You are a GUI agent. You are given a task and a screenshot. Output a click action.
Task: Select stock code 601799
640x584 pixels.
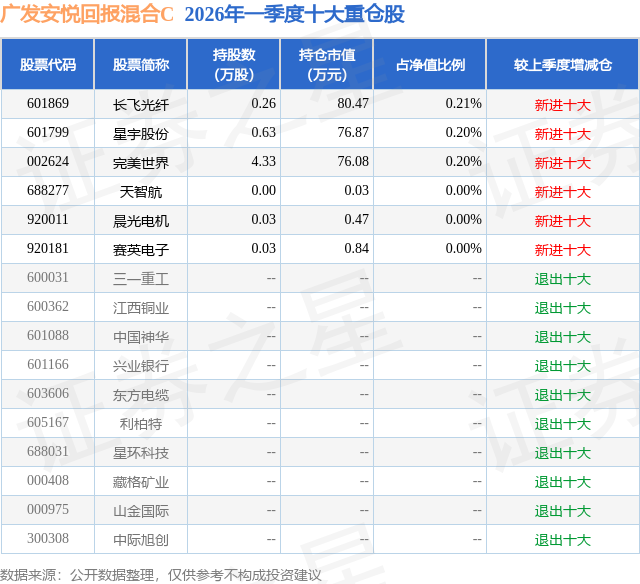coord(48,133)
